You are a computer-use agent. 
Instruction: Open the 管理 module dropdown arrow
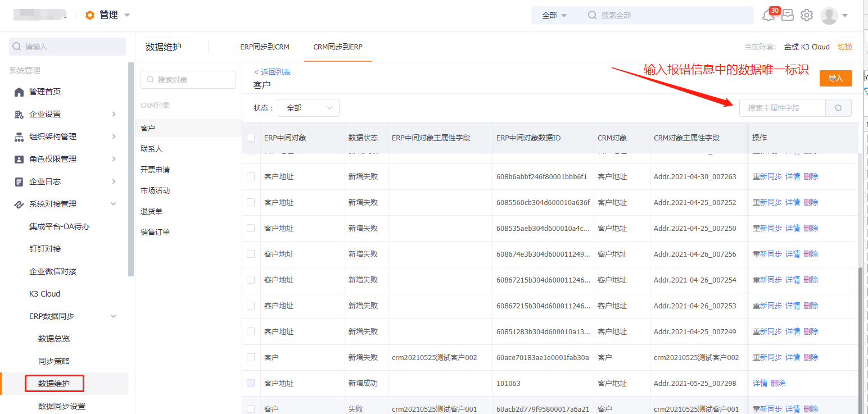(127, 15)
